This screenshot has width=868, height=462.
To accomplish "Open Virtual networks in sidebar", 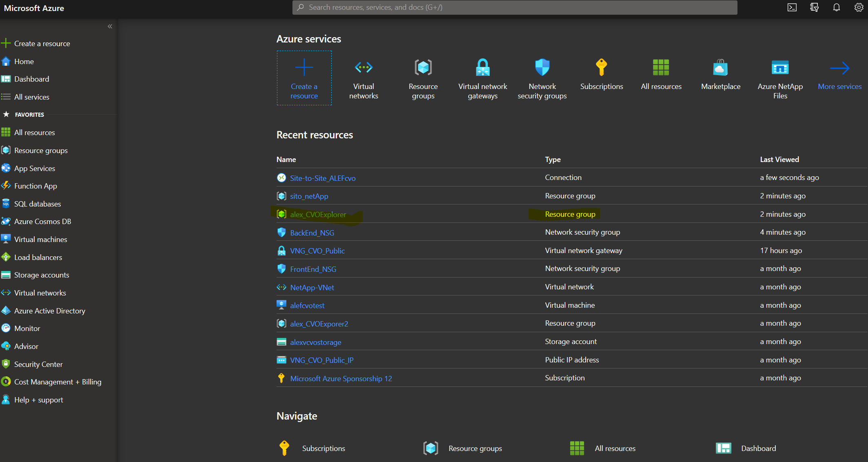I will pos(40,293).
